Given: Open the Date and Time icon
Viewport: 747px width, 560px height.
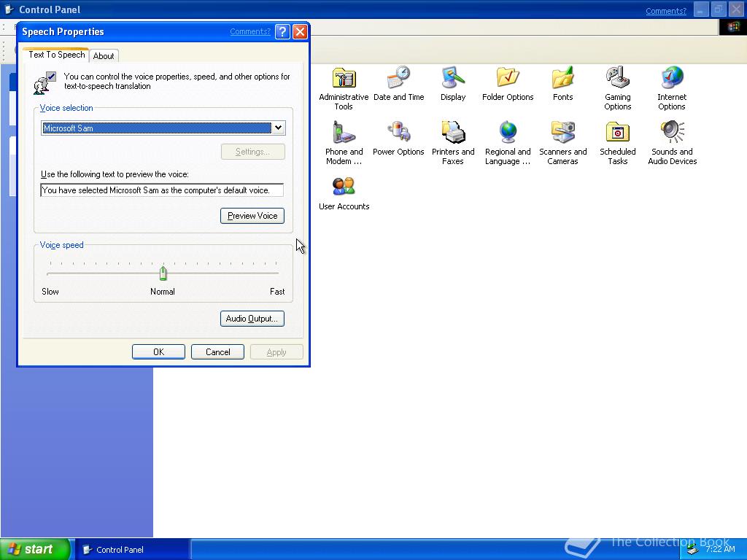Looking at the screenshot, I should coord(399,84).
